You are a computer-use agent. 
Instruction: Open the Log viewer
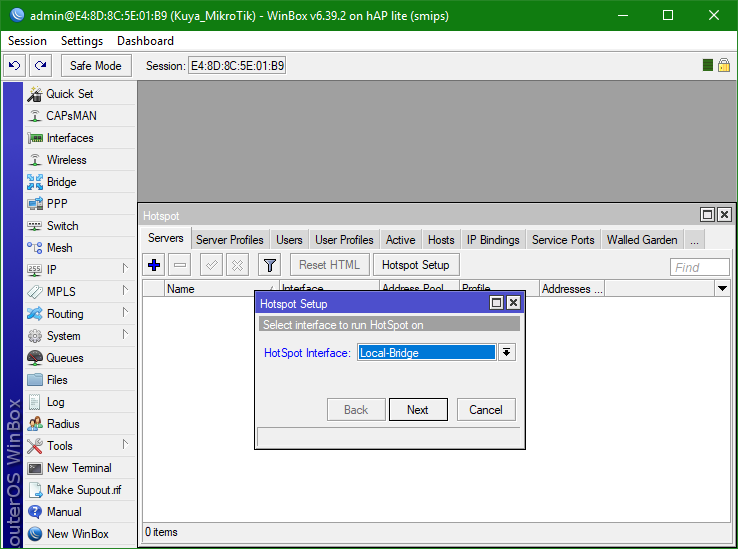80,402
